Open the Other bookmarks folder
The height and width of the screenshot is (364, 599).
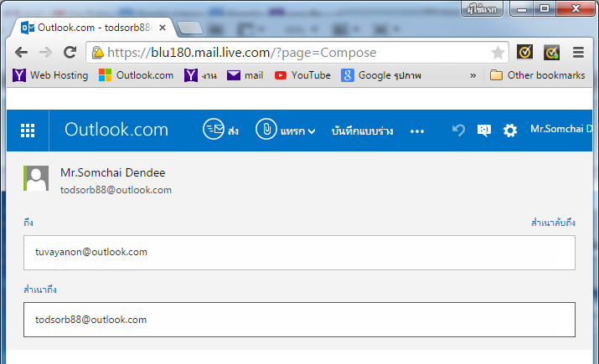[537, 75]
